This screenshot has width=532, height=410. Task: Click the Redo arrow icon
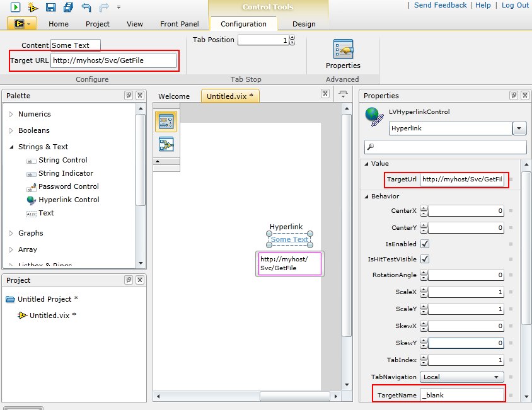pyautogui.click(x=104, y=7)
